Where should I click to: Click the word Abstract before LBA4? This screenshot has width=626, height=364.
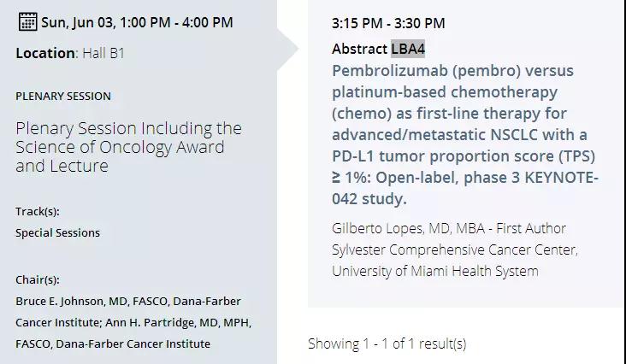point(359,49)
